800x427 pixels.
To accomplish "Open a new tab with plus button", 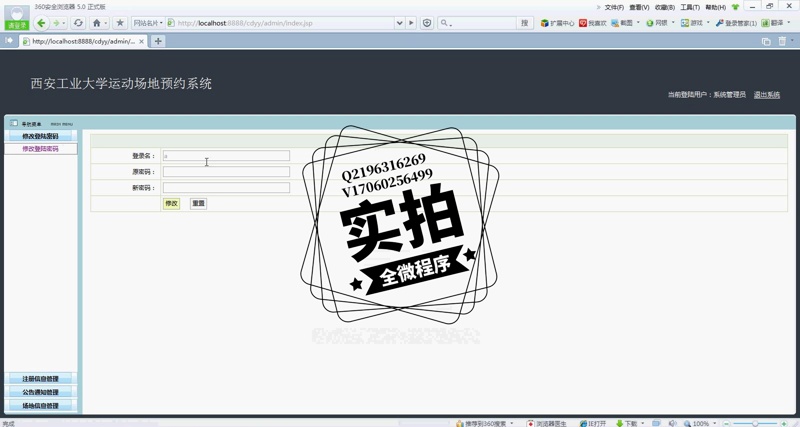I will [158, 41].
